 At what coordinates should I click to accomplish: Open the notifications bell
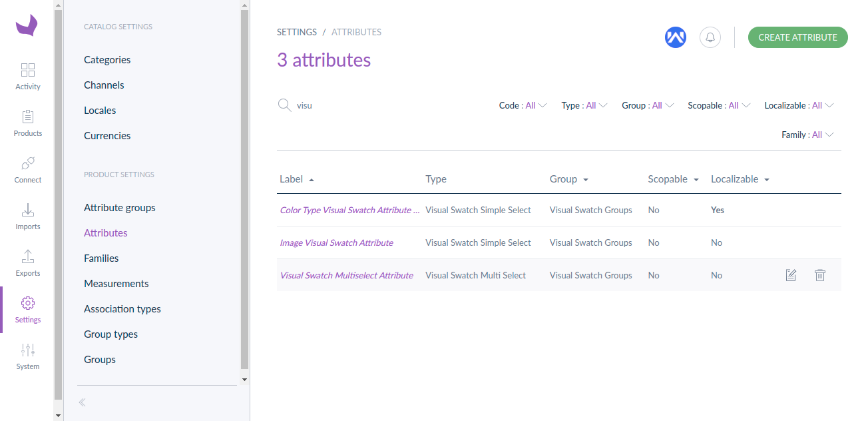coord(710,37)
